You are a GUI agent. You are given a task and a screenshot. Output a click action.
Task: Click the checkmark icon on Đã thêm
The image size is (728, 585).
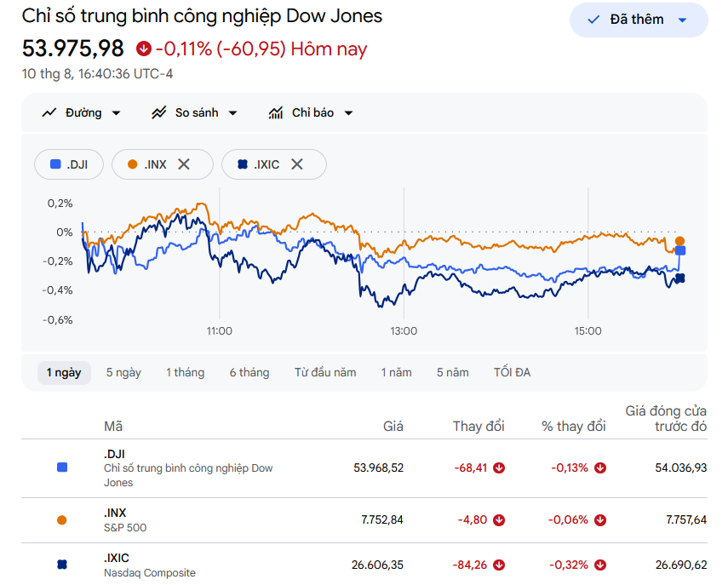coord(593,20)
